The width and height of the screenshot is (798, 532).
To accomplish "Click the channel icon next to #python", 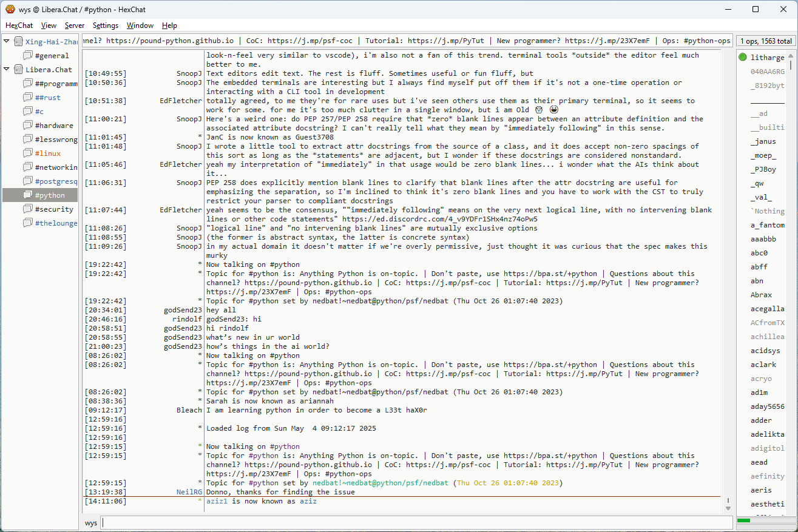I will [28, 195].
